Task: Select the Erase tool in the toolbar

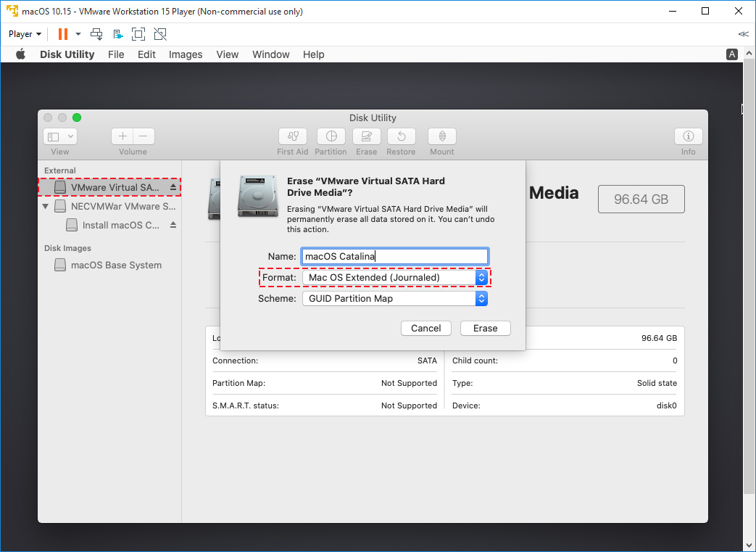Action: (x=366, y=140)
